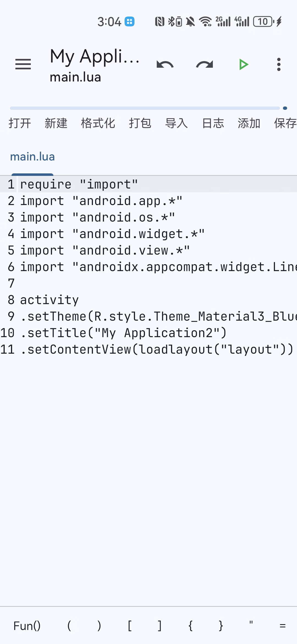Select the main.lua file tab

click(32, 157)
